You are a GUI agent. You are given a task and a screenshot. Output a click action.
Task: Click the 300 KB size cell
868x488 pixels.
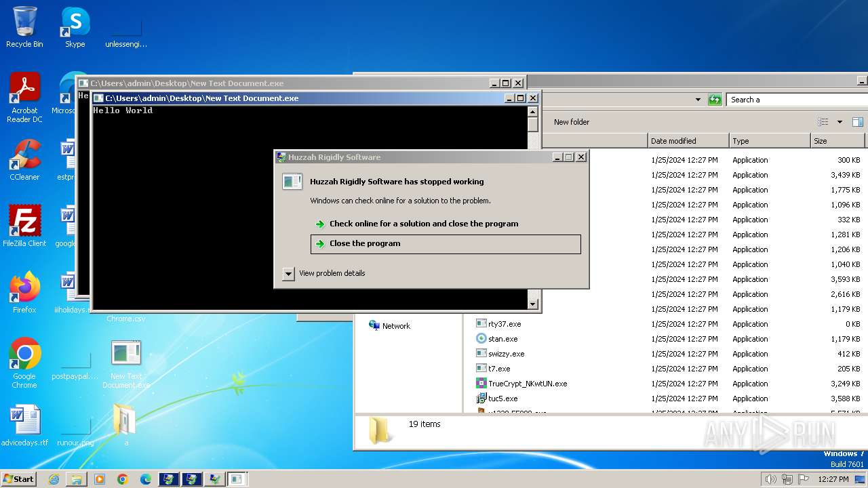(x=848, y=160)
